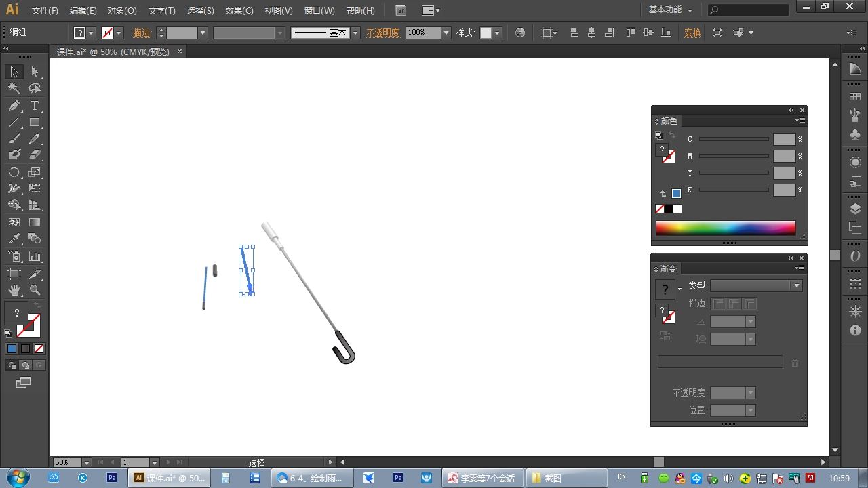
Task: Open the 效果(C) menu
Action: [239, 11]
